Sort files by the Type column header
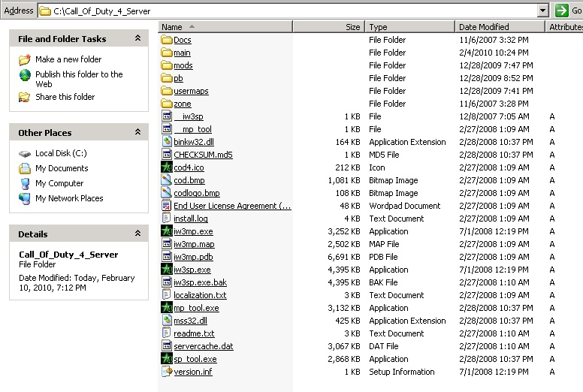 click(x=410, y=27)
